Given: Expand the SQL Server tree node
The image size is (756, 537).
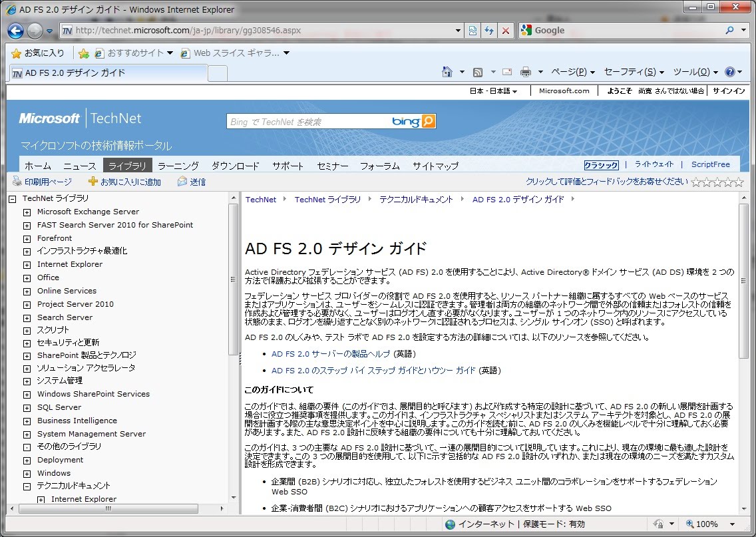Looking at the screenshot, I should [27, 408].
